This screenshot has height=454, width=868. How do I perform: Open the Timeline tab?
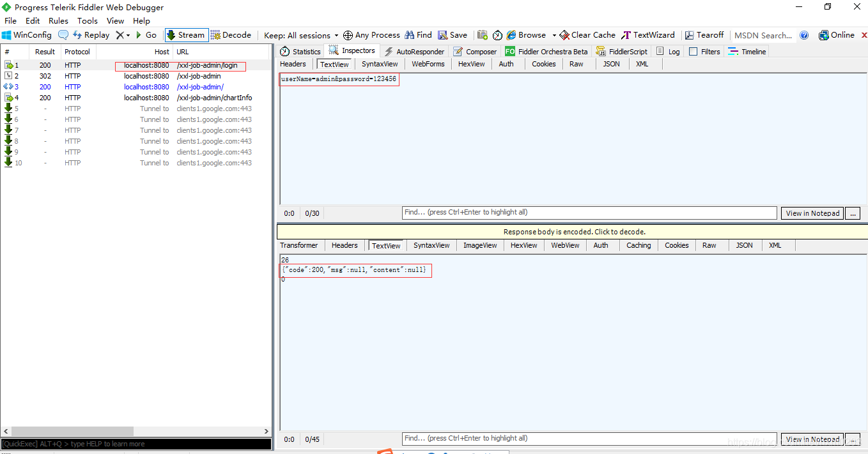[747, 51]
